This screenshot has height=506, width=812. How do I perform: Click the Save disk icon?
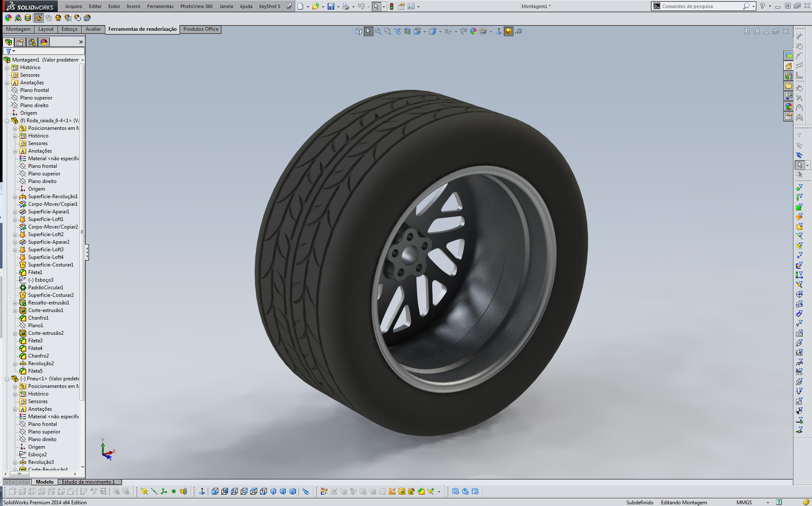(x=331, y=6)
